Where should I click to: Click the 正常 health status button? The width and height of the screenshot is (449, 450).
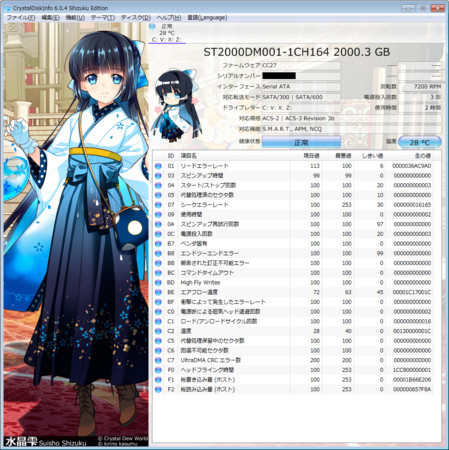coord(301,142)
